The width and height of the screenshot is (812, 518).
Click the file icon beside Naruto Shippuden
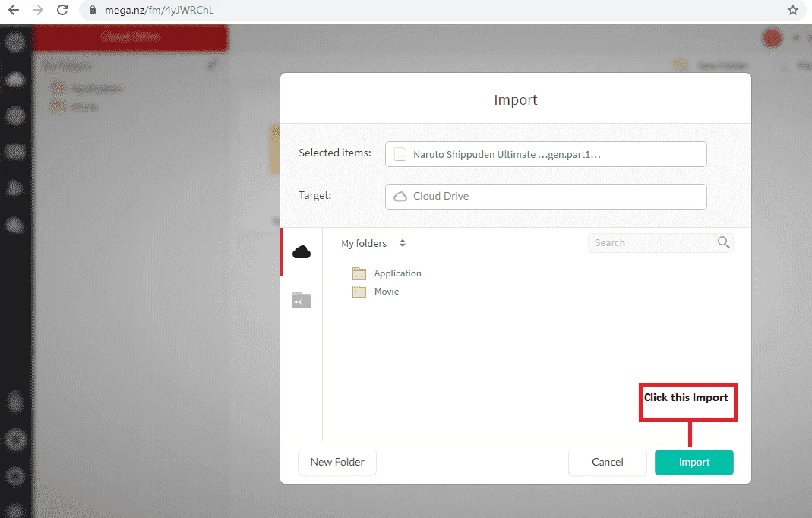point(400,154)
